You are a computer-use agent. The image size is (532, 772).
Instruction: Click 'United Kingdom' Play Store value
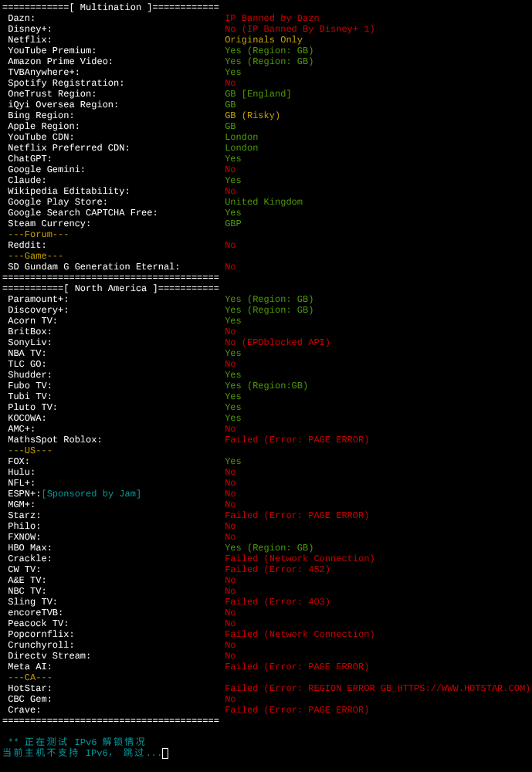[x=263, y=202]
